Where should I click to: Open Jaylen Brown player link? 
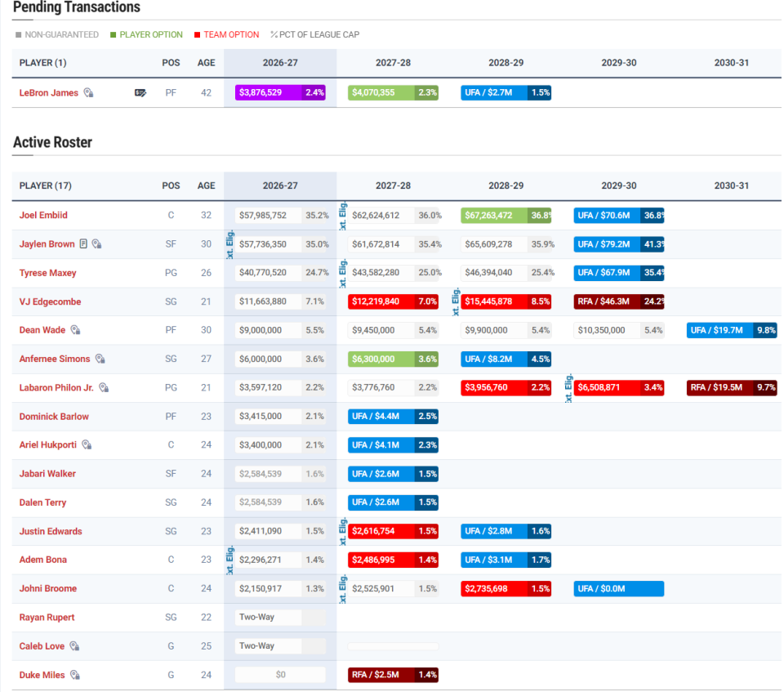pyautogui.click(x=47, y=243)
